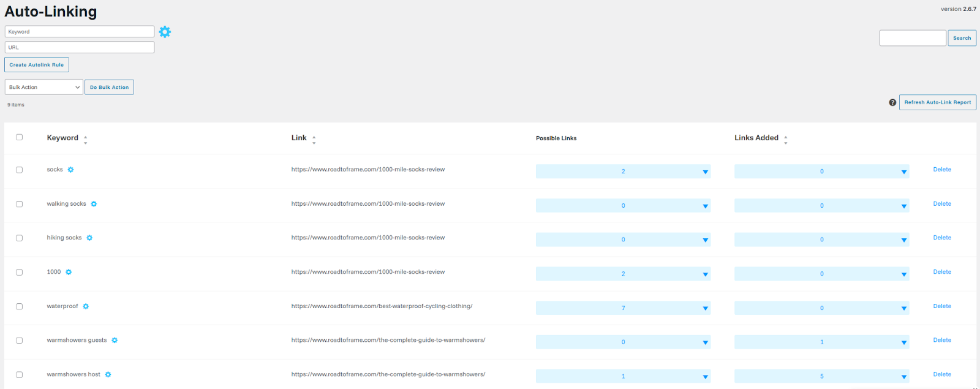Delete the socks autolink rule
The height and width of the screenshot is (389, 980).
[x=942, y=170]
